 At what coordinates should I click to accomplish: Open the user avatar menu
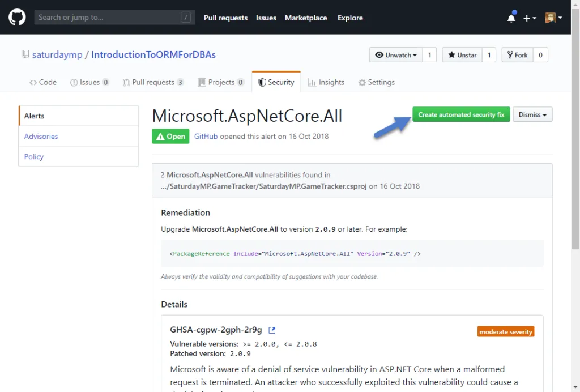click(x=553, y=18)
